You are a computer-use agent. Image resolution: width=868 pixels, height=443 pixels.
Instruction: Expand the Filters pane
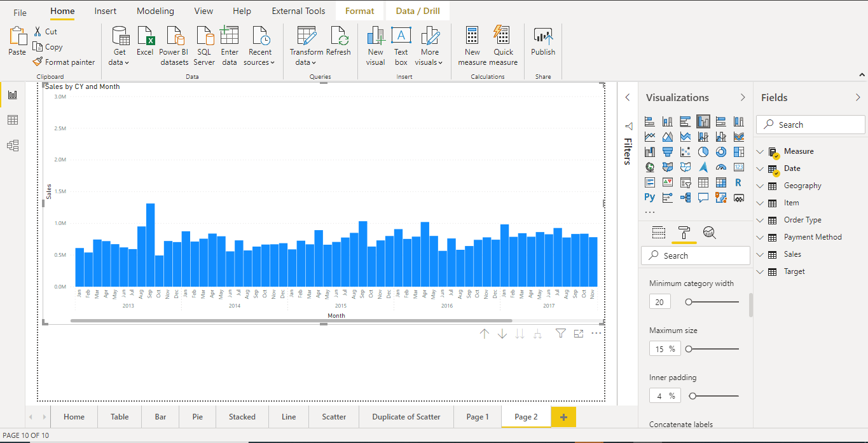coord(628,97)
